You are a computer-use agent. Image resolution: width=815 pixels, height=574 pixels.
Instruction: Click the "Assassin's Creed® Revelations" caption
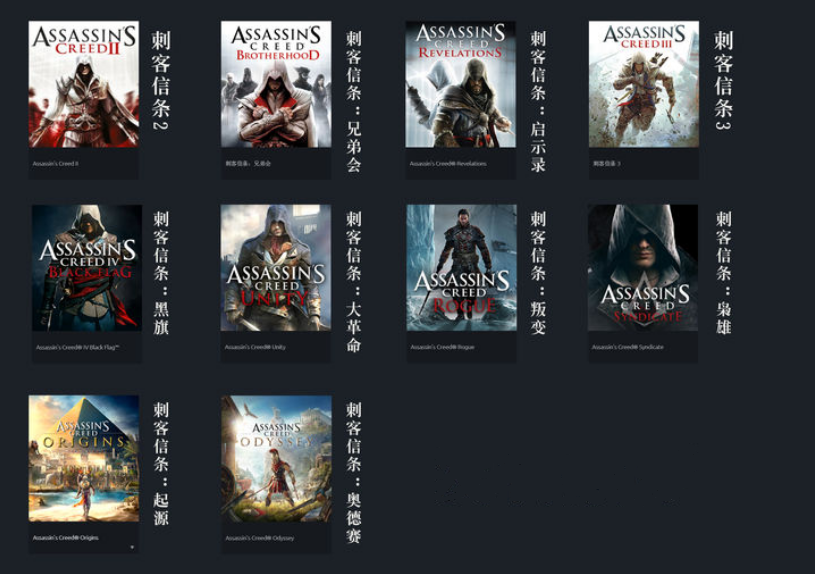pos(448,164)
